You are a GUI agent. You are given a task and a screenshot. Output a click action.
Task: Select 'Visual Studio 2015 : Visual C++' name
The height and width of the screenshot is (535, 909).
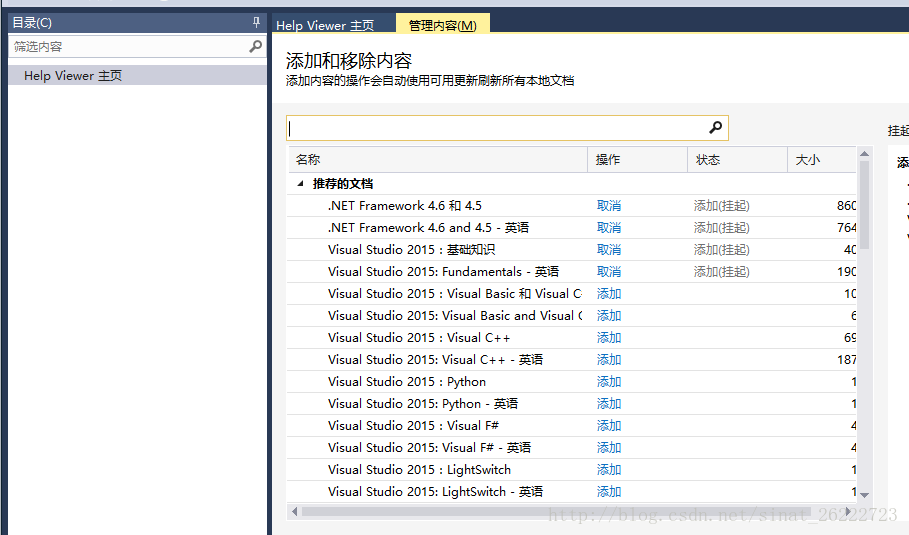pyautogui.click(x=419, y=338)
